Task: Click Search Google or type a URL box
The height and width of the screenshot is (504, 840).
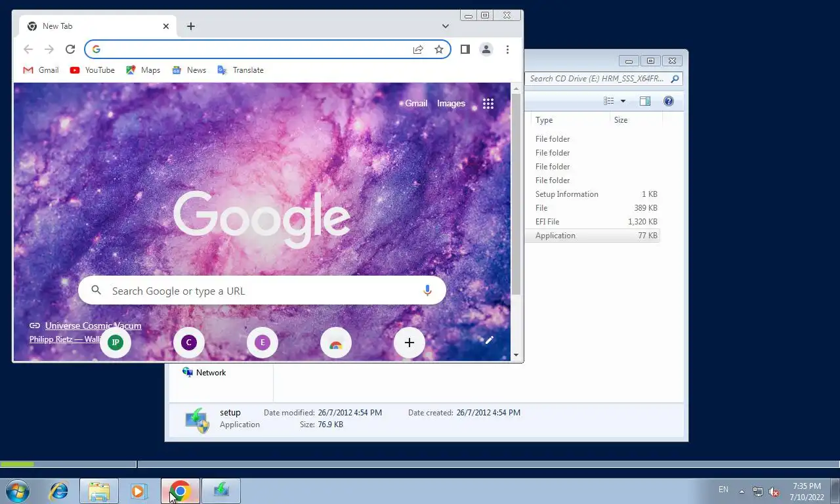Action: pyautogui.click(x=262, y=291)
